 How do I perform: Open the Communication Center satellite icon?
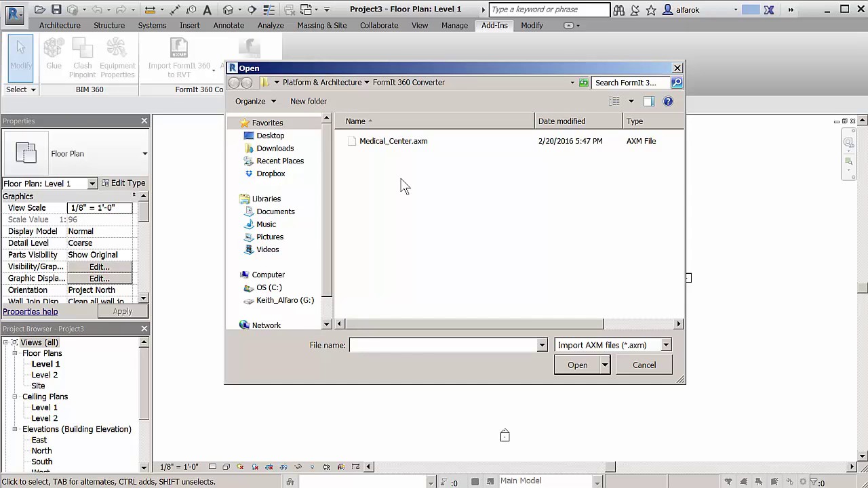tap(635, 9)
